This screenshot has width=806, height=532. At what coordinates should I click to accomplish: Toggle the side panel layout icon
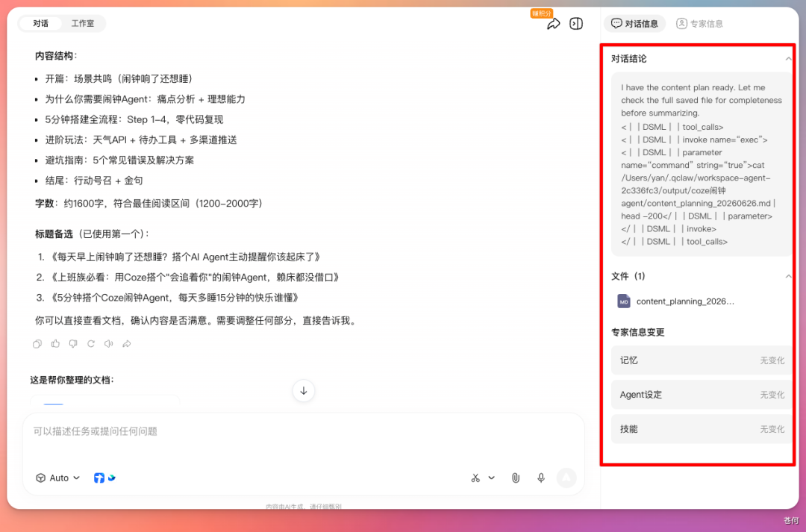(x=575, y=24)
